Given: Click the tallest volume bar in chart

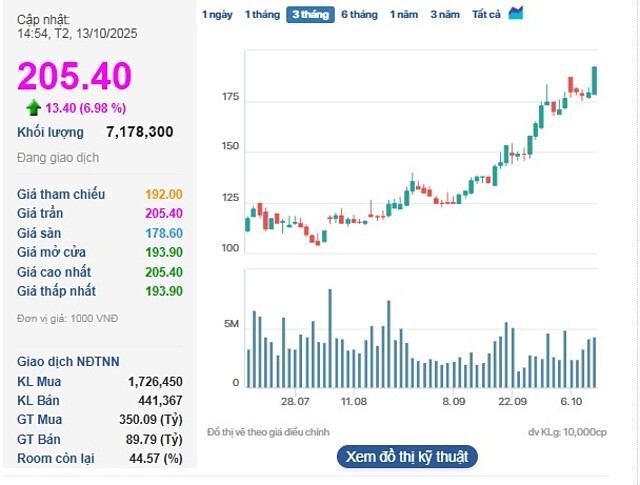Looking at the screenshot, I should (329, 338).
